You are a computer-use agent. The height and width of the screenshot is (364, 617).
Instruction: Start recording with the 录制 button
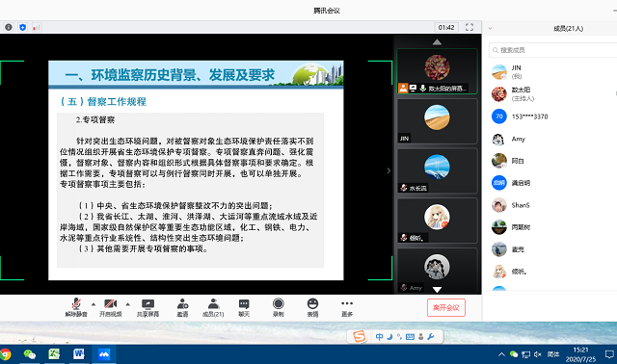click(x=279, y=307)
